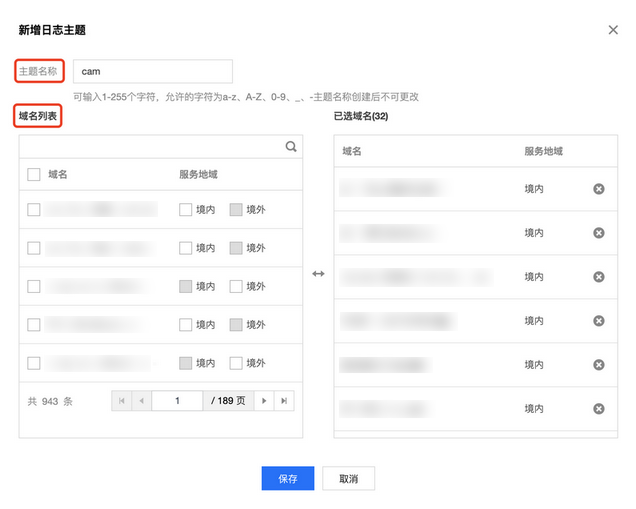This screenshot has width=636, height=509.
Task: Click the 取消 button
Action: point(348,479)
